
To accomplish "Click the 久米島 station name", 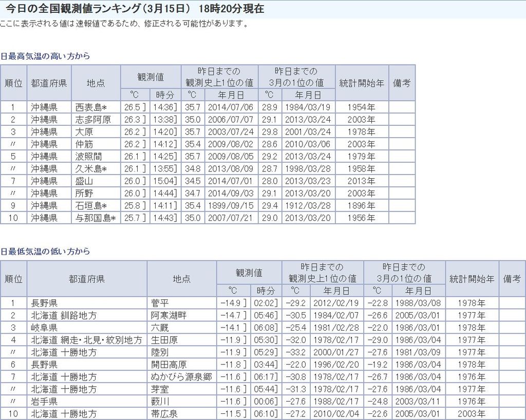I will [90, 169].
